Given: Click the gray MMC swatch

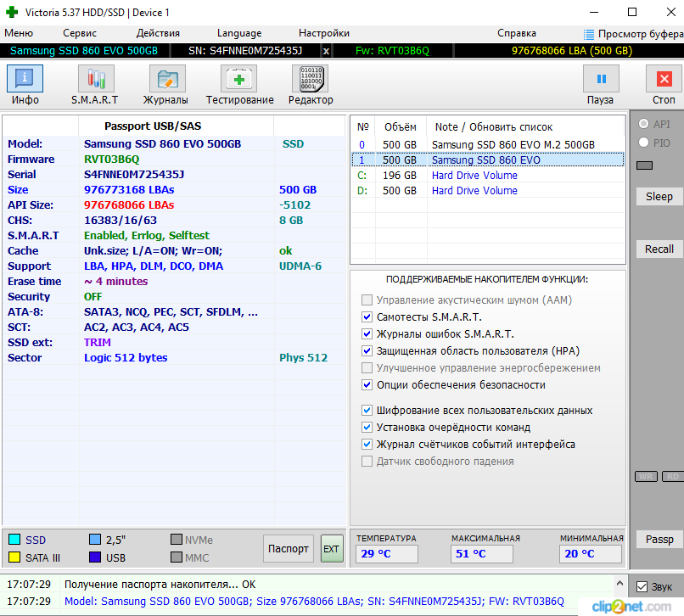Looking at the screenshot, I should (177, 557).
